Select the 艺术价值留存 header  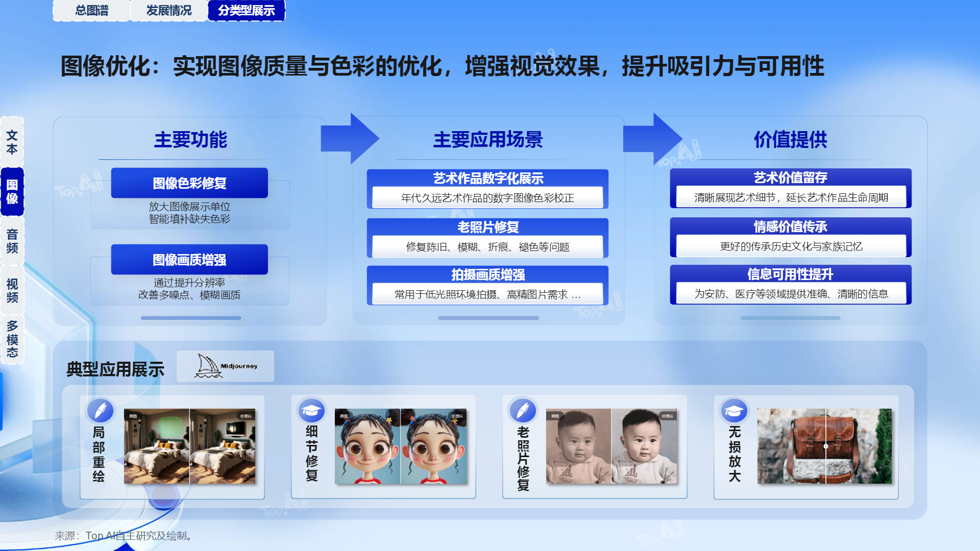[791, 178]
